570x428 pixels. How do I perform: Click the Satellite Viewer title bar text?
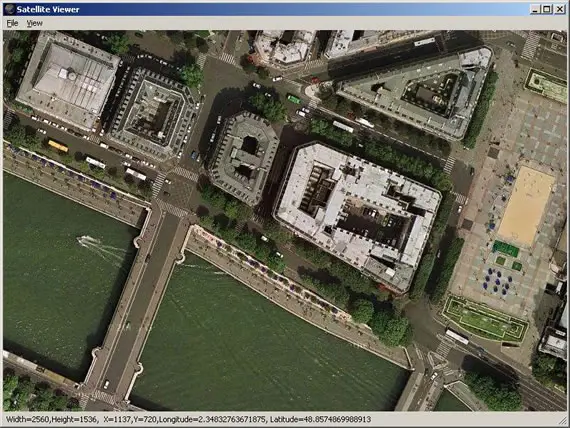(x=48, y=9)
